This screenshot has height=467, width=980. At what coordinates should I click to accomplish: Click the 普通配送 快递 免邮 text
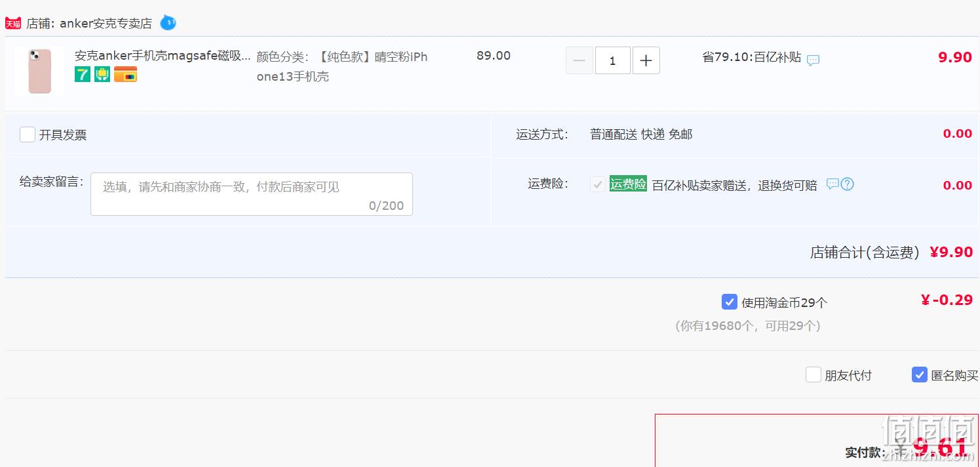click(641, 134)
